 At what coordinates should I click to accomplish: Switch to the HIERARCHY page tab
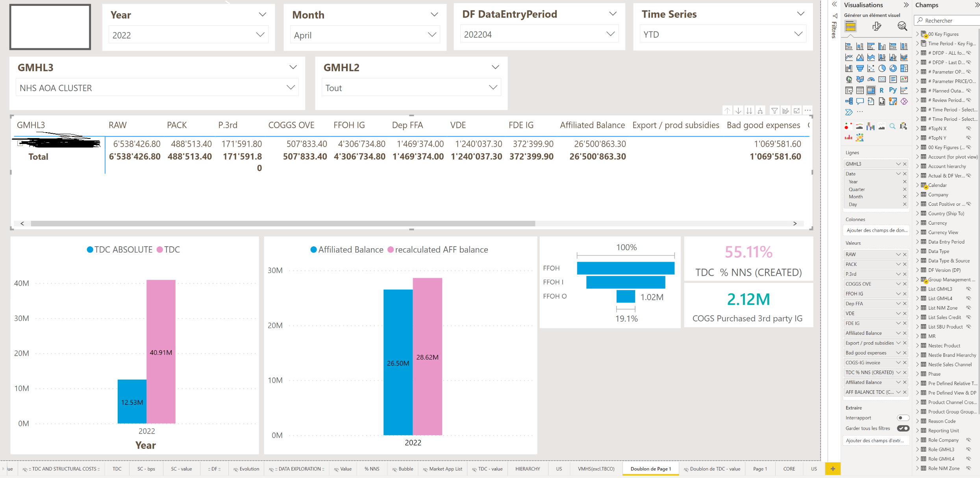[x=528, y=469]
